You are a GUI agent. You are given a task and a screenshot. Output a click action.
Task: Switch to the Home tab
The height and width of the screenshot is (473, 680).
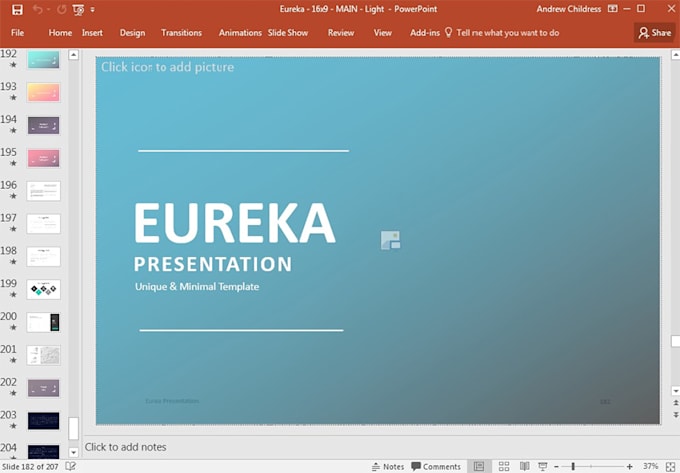60,33
